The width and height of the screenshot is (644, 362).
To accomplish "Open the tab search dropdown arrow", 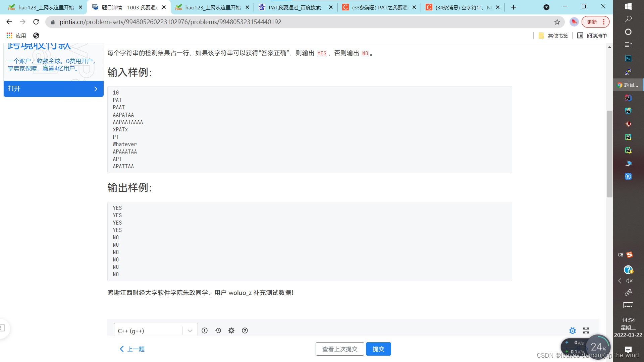I will point(546,7).
